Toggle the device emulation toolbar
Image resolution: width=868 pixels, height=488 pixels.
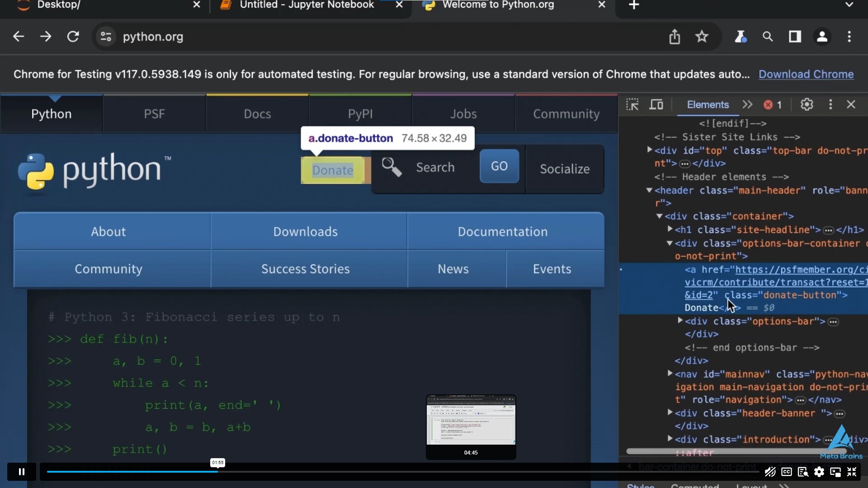pyautogui.click(x=656, y=104)
